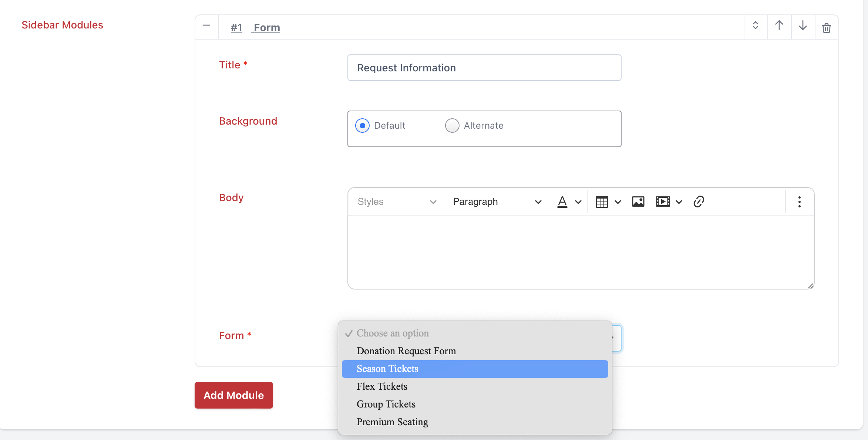This screenshot has height=440, width=868.
Task: Expand the media options dropdown arrow
Action: 679,202
